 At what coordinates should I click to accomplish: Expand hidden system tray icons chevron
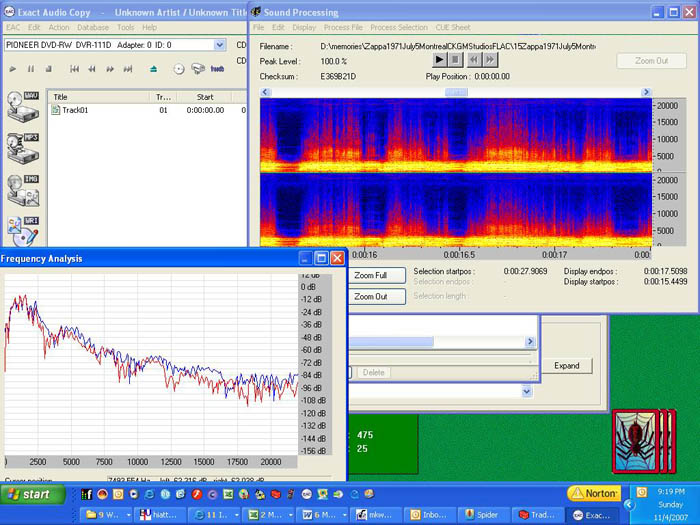(629, 505)
